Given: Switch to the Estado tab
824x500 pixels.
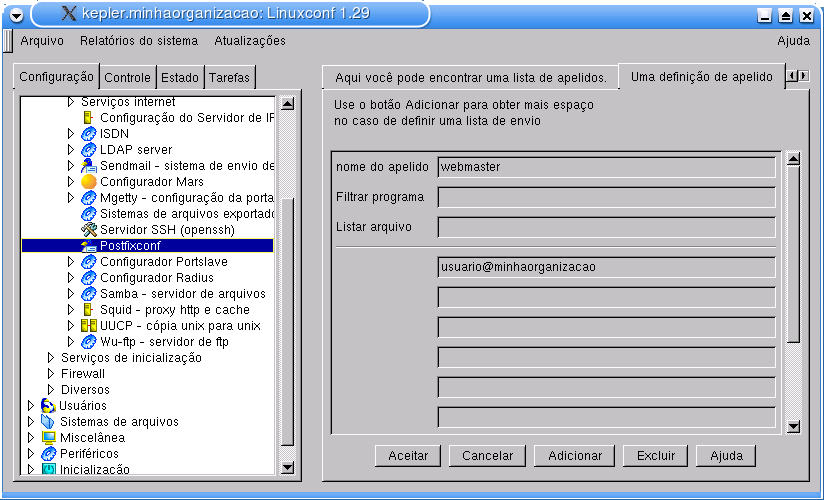Looking at the screenshot, I should point(180,78).
